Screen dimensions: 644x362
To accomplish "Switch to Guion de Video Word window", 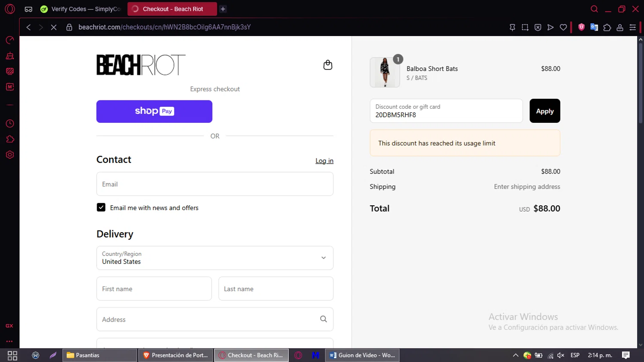I will click(x=363, y=355).
